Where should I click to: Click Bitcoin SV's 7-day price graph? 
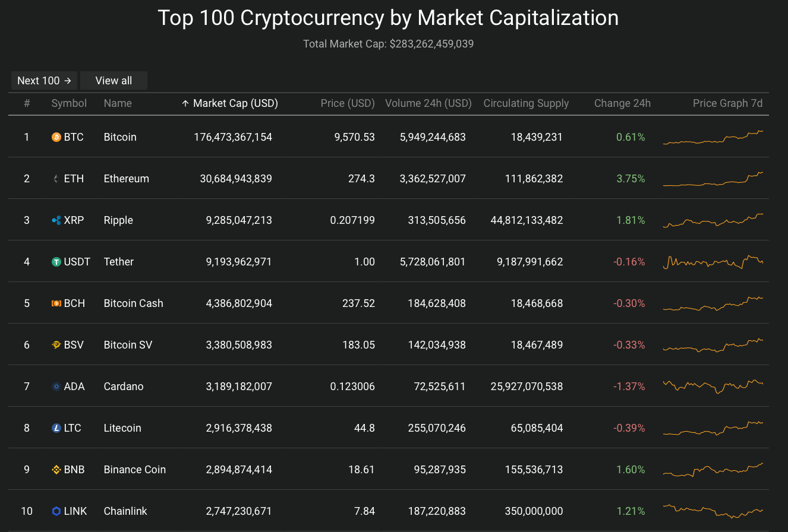[x=713, y=345]
